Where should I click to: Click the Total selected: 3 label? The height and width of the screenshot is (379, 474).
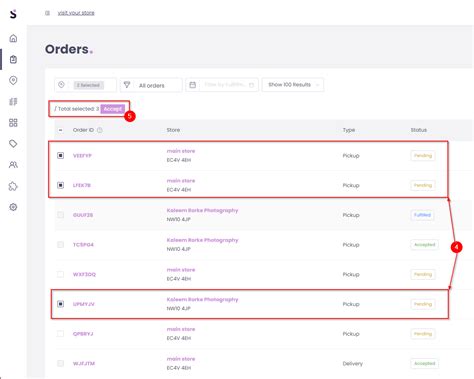point(78,109)
